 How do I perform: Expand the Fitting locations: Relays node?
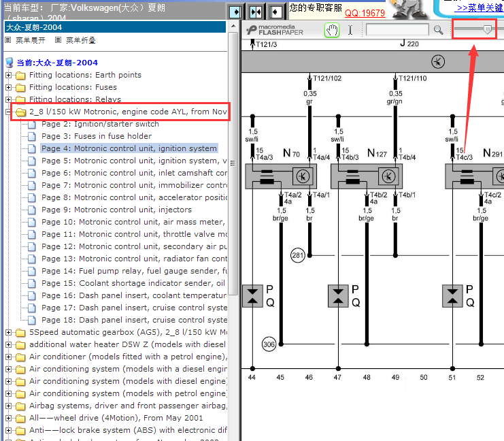point(8,100)
